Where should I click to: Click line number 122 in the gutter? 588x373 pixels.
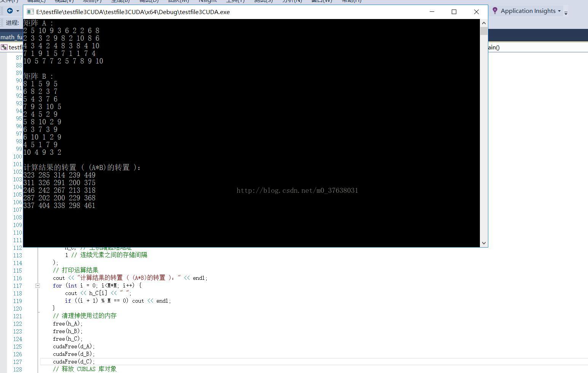(x=18, y=324)
